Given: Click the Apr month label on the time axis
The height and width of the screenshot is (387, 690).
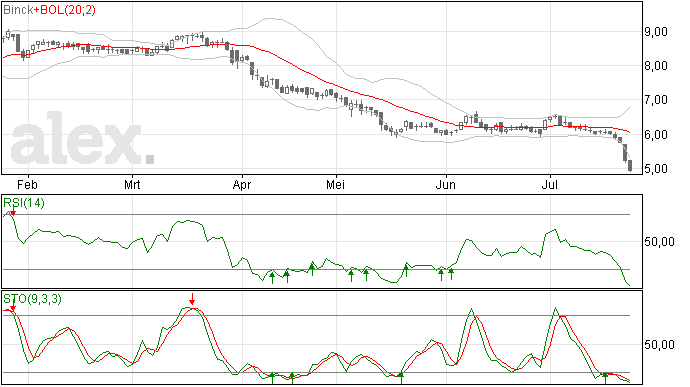Looking at the screenshot, I should 242,184.
